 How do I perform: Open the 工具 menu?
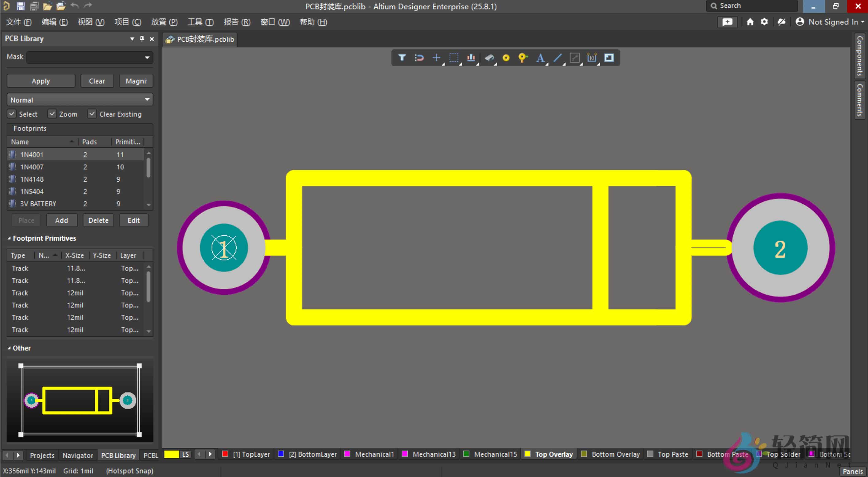click(200, 21)
